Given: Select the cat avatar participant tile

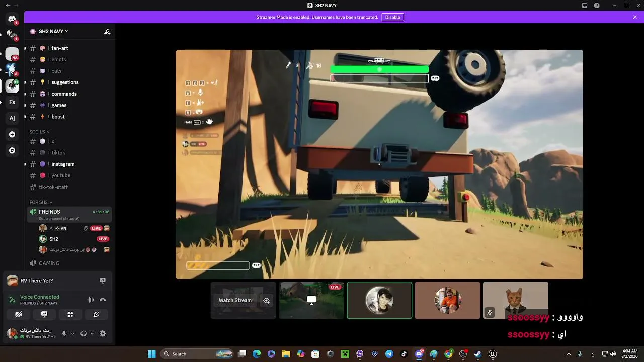Looking at the screenshot, I should [x=516, y=300].
